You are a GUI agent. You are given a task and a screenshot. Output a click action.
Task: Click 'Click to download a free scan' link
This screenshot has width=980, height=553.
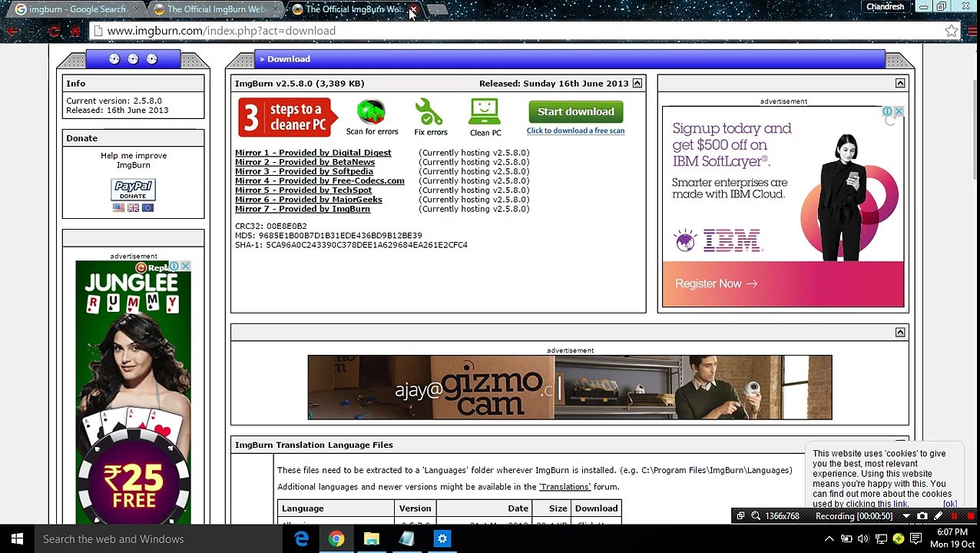[575, 131]
